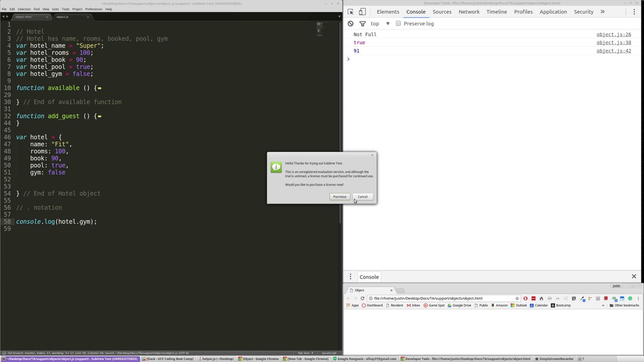Switch to SimpleScreenRecorder in taskbar
This screenshot has width=644, height=362.
click(x=554, y=359)
